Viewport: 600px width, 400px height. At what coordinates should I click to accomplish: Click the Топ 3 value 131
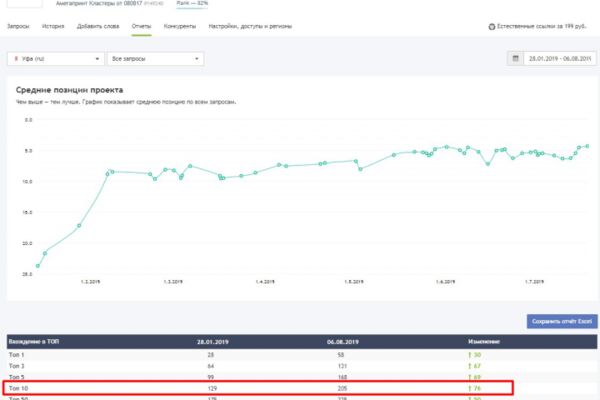[x=342, y=366]
